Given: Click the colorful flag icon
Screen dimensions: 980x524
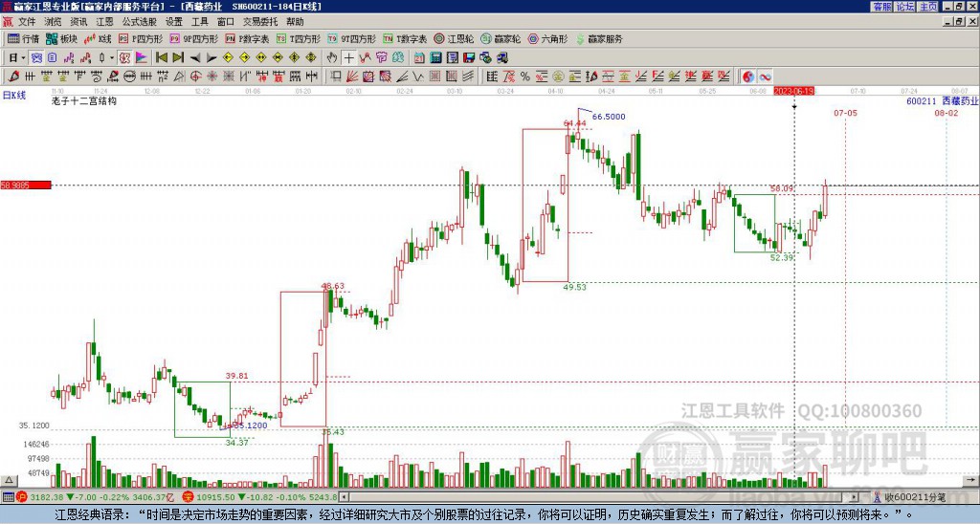Looking at the screenshot, I should (x=142, y=58).
